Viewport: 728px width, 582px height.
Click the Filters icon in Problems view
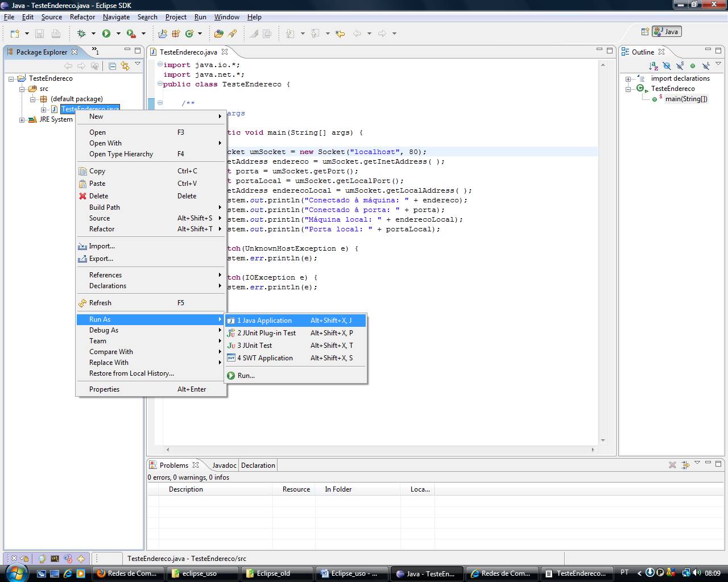pos(685,465)
